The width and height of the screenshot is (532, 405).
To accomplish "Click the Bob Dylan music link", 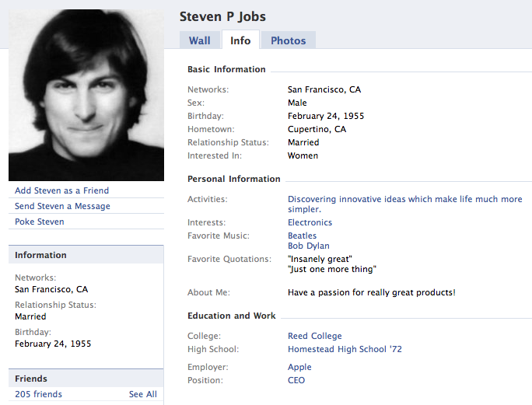I will (308, 246).
